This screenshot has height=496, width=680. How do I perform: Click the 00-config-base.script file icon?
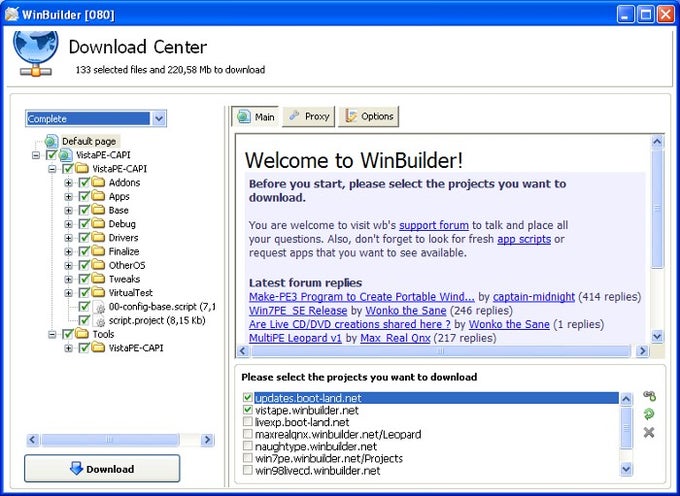click(99, 307)
